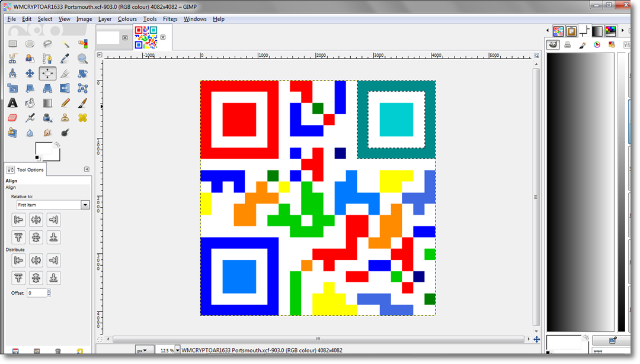
Task: Select the Rotate tool
Action: (83, 73)
